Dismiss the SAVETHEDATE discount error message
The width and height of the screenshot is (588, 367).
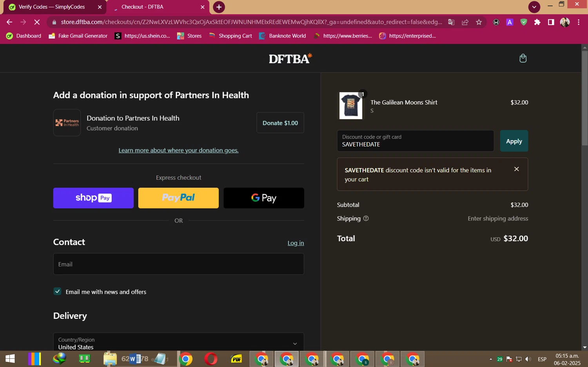(517, 169)
